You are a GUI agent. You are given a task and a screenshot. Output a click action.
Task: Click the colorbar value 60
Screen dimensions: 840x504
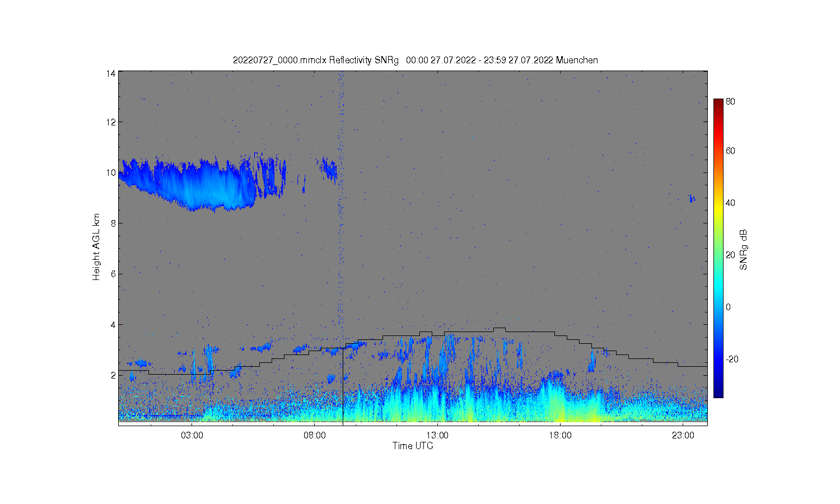[731, 151]
